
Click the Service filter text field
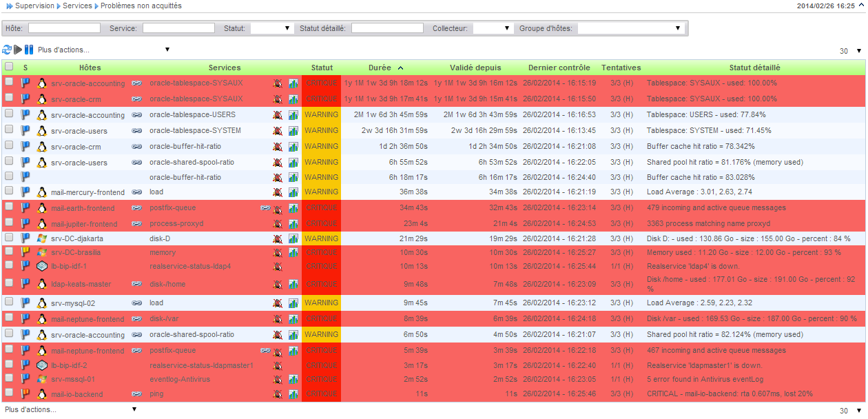pyautogui.click(x=178, y=28)
